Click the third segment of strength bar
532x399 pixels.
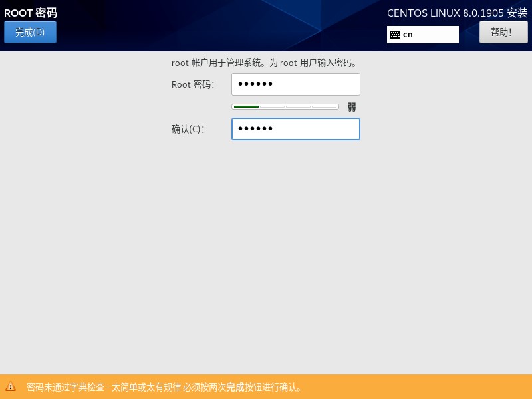tap(298, 107)
